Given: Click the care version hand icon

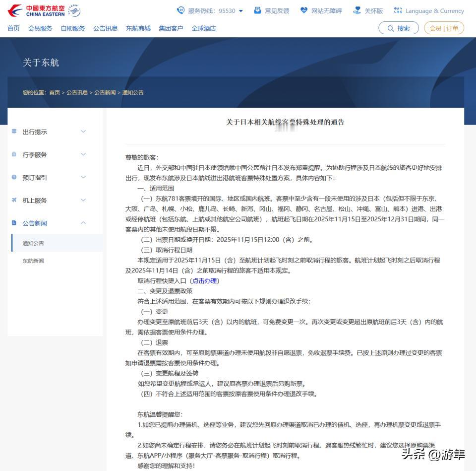Looking at the screenshot, I should [357, 10].
